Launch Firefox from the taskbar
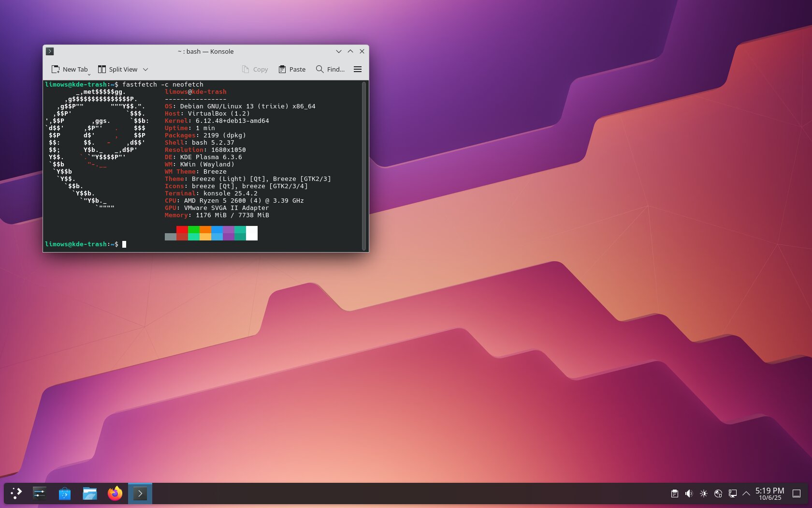 pyautogui.click(x=115, y=493)
